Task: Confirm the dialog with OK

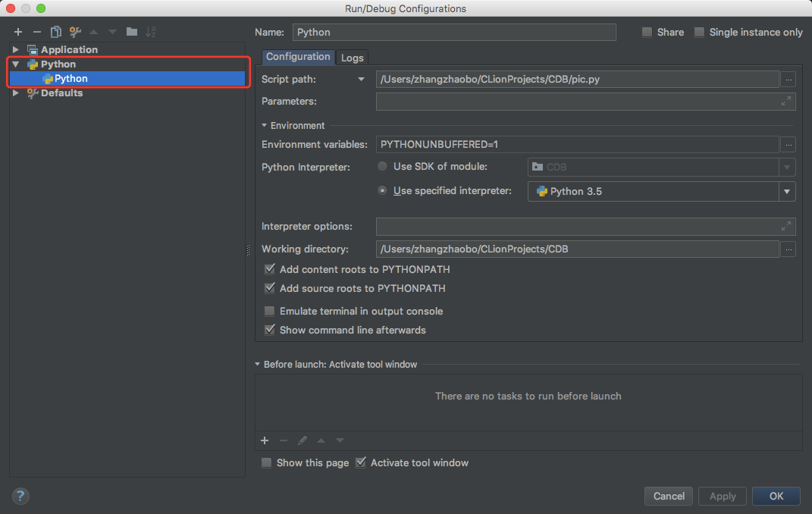Action: 776,496
